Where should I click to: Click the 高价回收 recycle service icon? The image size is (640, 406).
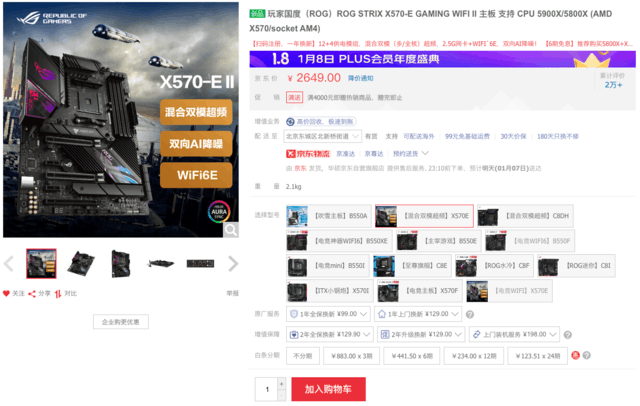pyautogui.click(x=290, y=122)
